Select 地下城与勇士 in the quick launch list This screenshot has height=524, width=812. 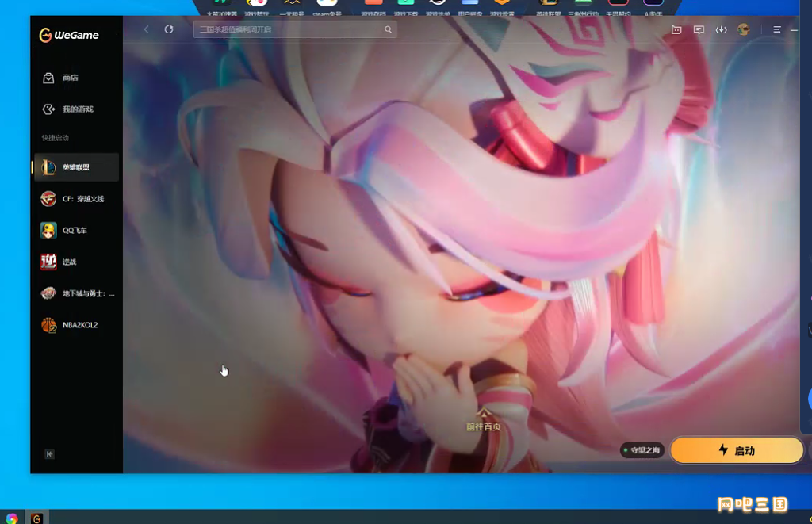(76, 293)
